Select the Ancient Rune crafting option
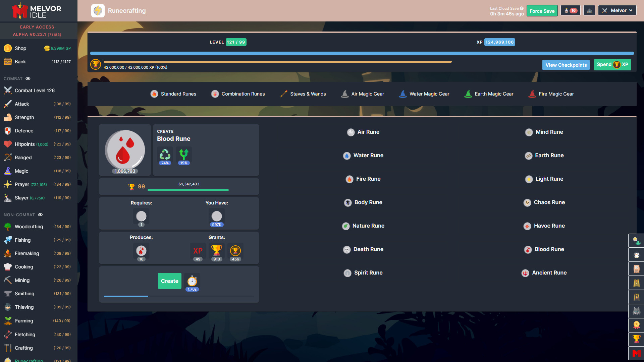 [x=548, y=272]
